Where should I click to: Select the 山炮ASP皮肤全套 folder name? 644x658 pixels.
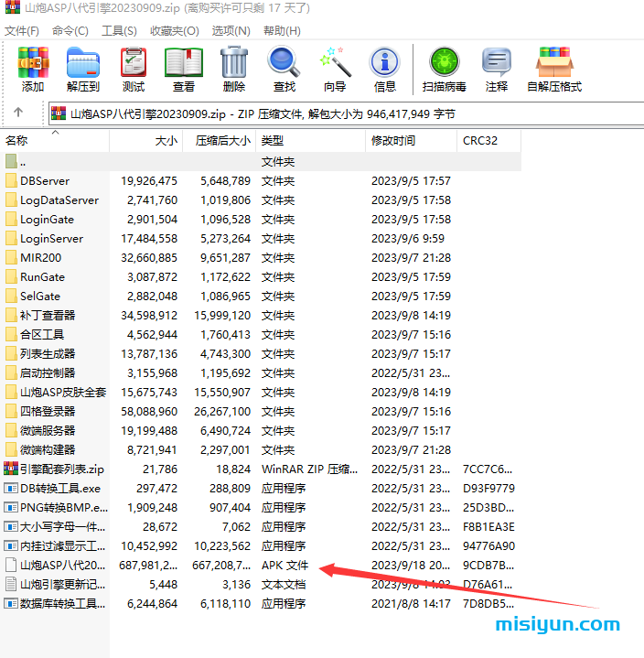tap(63, 393)
